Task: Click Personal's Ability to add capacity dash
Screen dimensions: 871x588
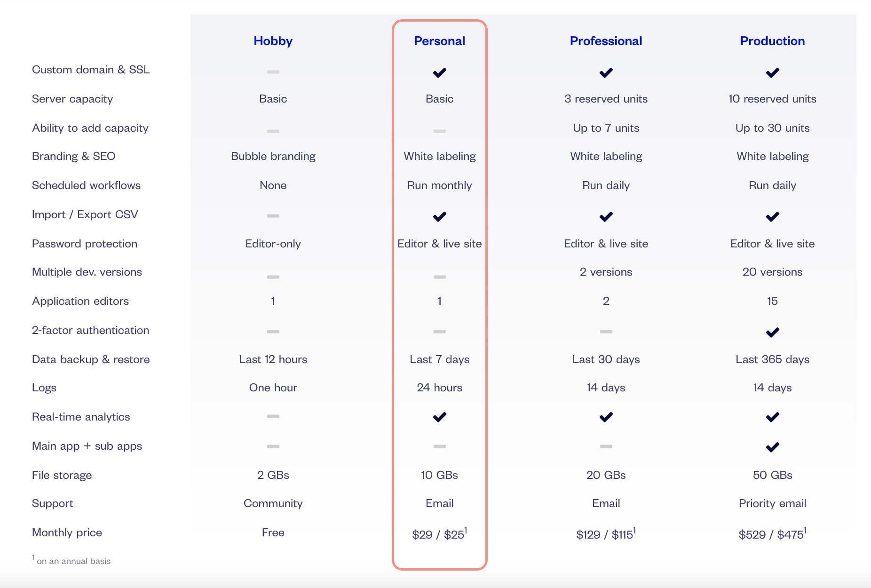Action: (x=439, y=131)
